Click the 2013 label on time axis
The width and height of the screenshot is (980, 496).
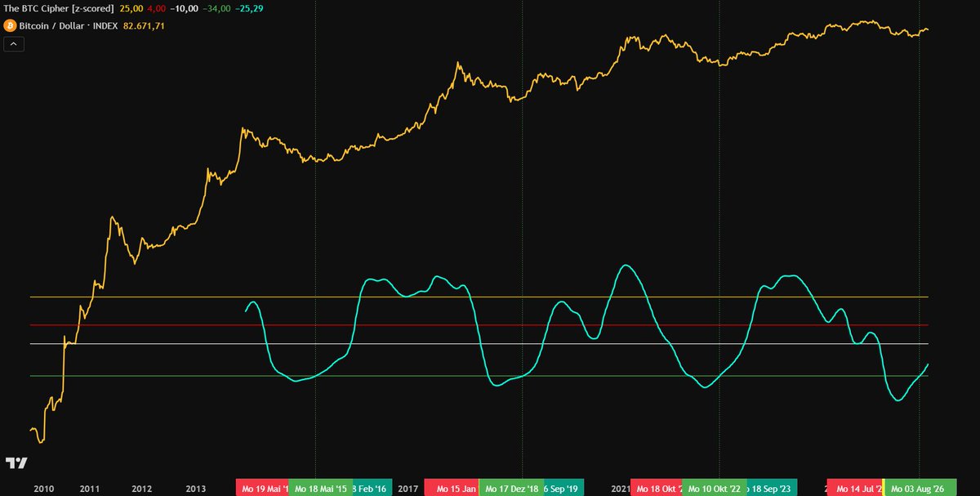[x=196, y=489]
